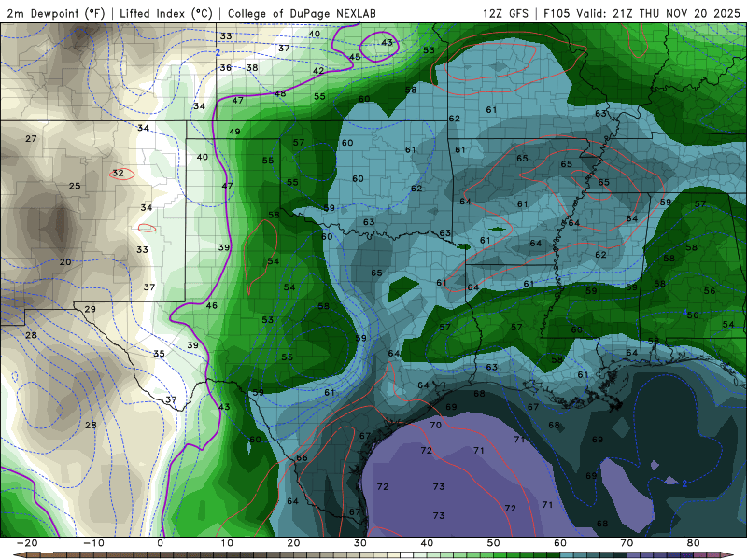
Task: Select the 10 label on the color scale
Action: pyautogui.click(x=227, y=543)
